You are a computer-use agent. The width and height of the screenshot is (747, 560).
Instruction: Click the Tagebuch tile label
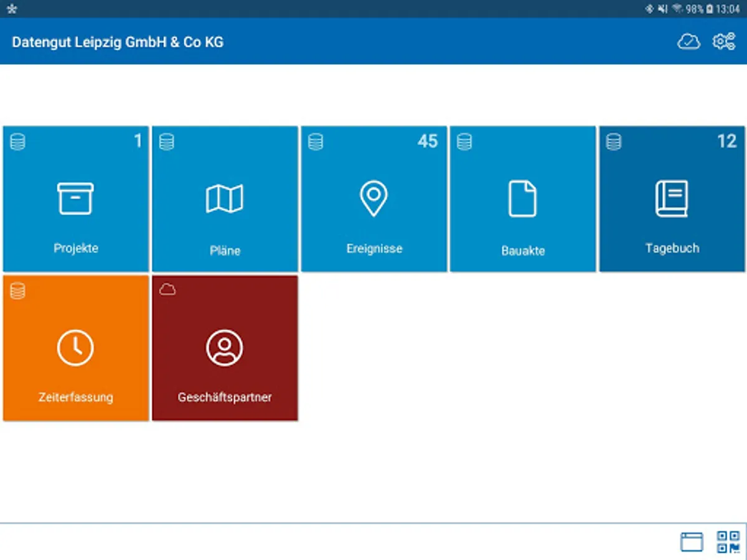672,248
